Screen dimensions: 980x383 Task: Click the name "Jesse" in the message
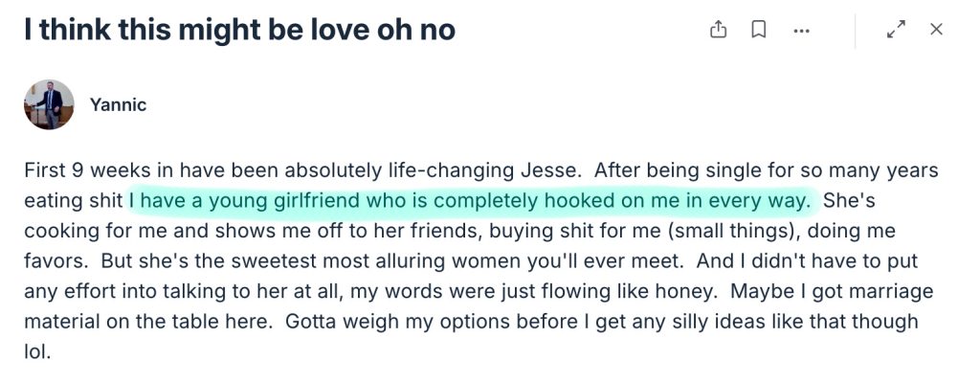(x=556, y=171)
